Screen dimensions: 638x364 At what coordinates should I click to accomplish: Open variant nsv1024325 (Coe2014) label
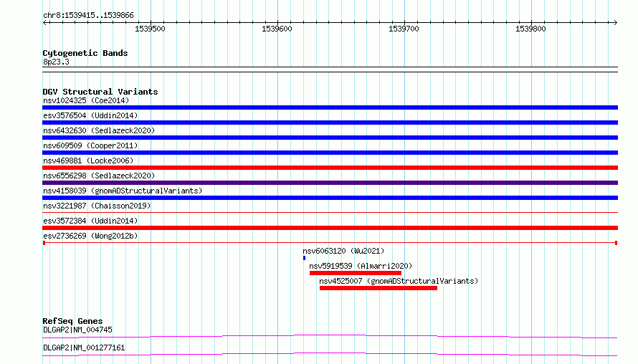coord(86,100)
